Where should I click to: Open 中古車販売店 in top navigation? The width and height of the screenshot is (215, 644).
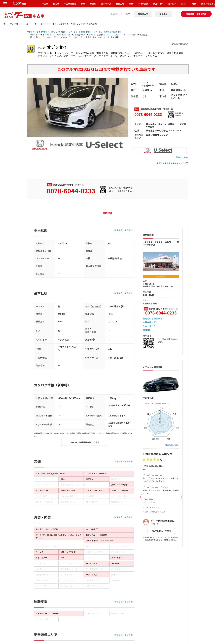(x=70, y=4)
